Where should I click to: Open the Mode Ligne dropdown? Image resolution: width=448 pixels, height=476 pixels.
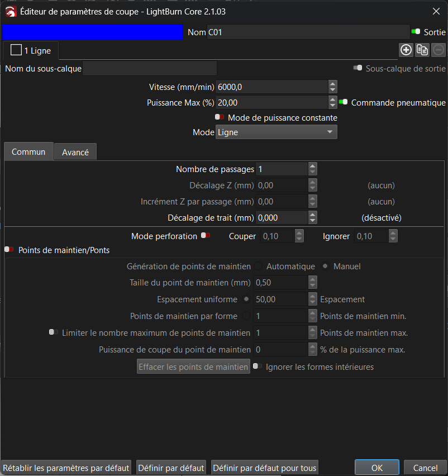tap(276, 132)
